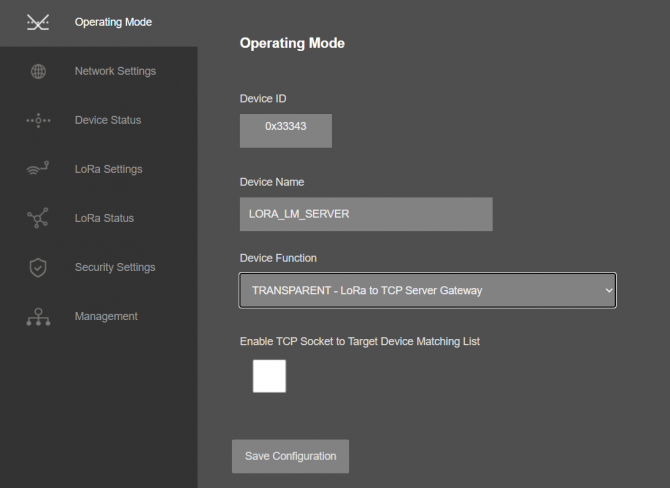This screenshot has height=488, width=670.
Task: Click the Device ID 0x33343 field
Action: coord(286,131)
